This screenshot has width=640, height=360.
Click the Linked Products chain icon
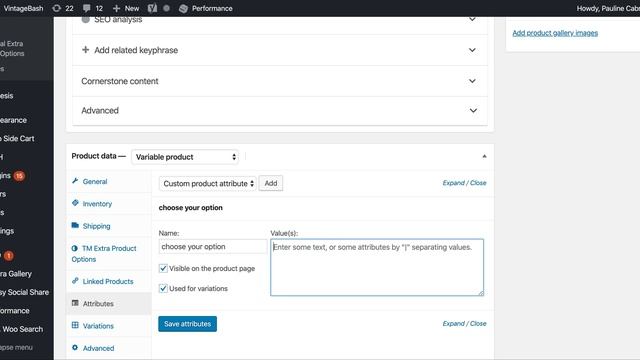tap(75, 281)
